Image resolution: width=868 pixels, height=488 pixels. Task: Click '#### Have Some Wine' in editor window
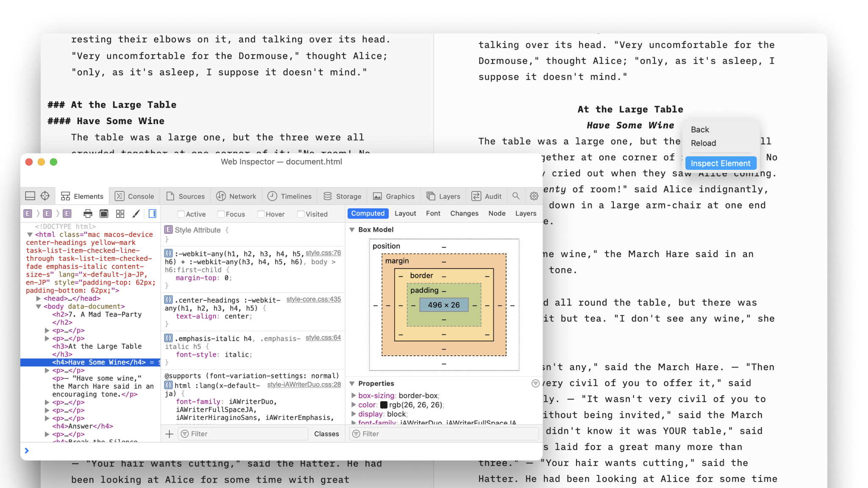(x=106, y=121)
